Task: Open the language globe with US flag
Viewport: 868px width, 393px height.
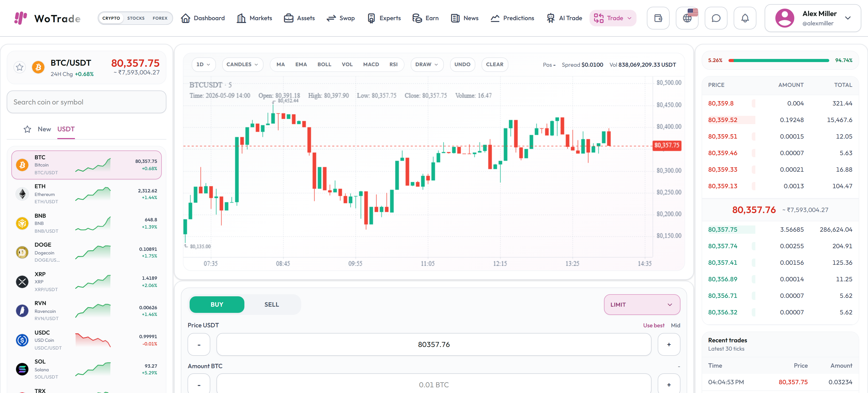Action: click(687, 18)
